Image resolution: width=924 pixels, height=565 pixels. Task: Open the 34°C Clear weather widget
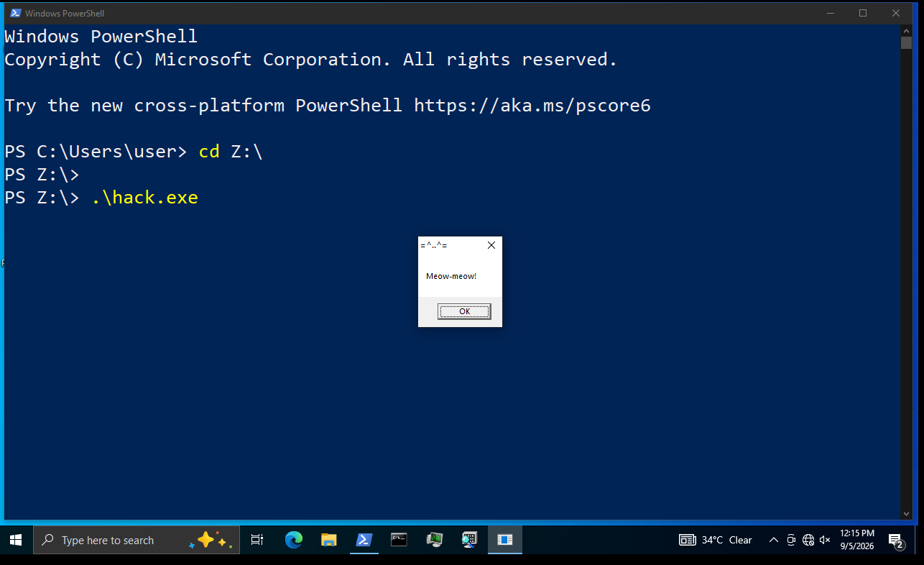point(716,540)
